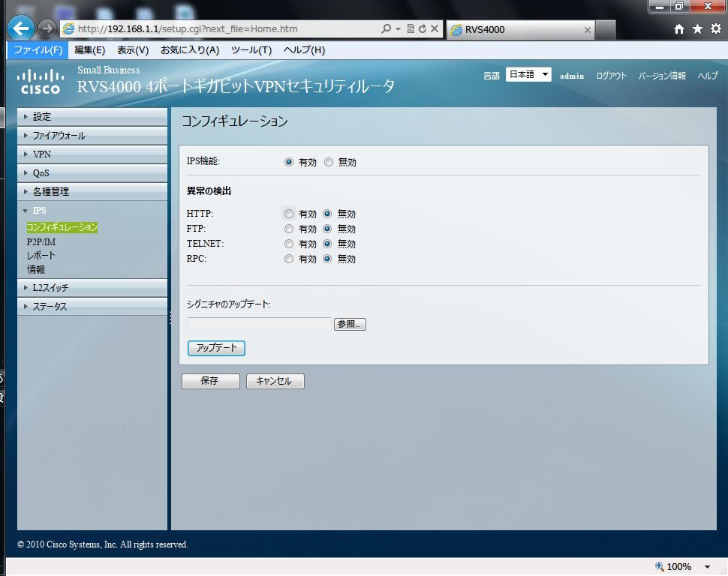Click the キャンセル button

[275, 381]
